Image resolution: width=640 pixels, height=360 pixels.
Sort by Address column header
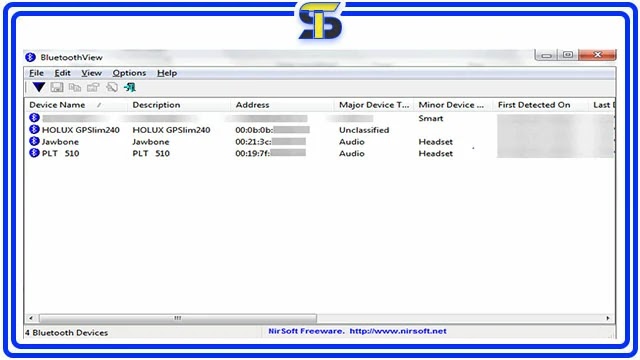pos(282,105)
